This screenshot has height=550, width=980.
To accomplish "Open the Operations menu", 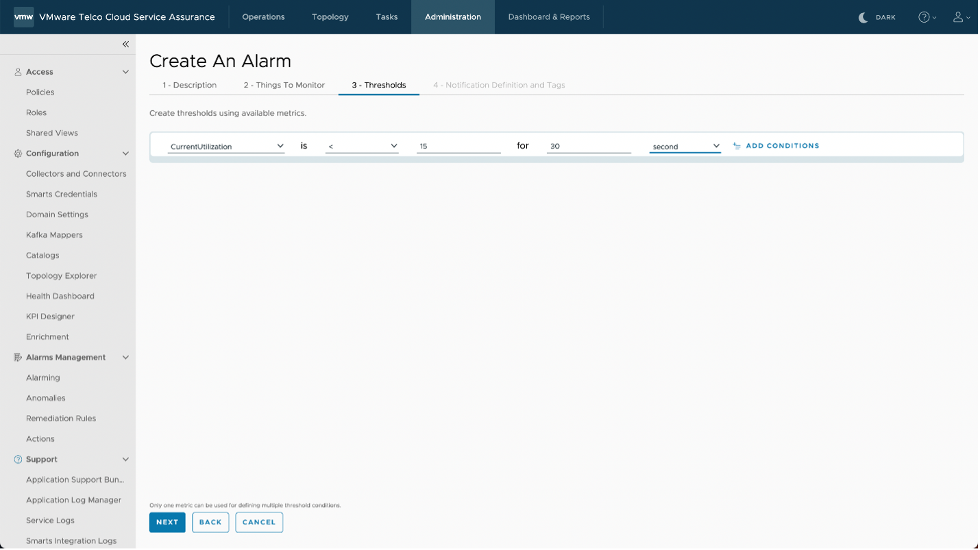I will point(263,17).
